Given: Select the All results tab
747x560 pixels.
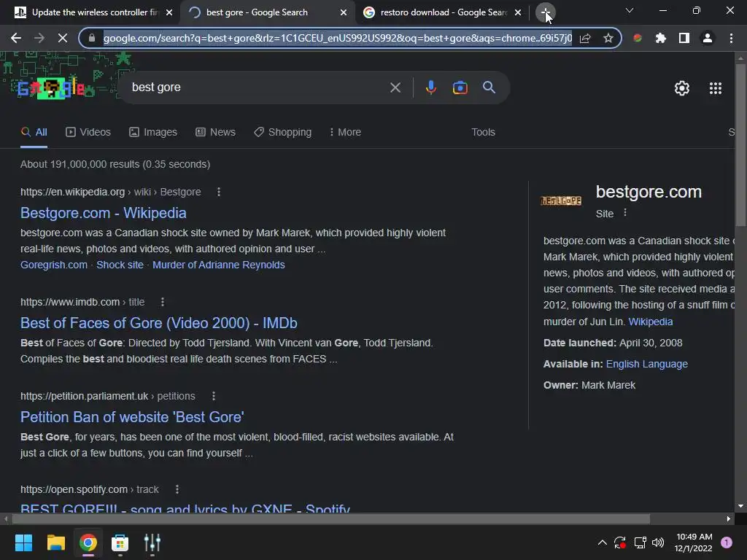Looking at the screenshot, I should 34,132.
